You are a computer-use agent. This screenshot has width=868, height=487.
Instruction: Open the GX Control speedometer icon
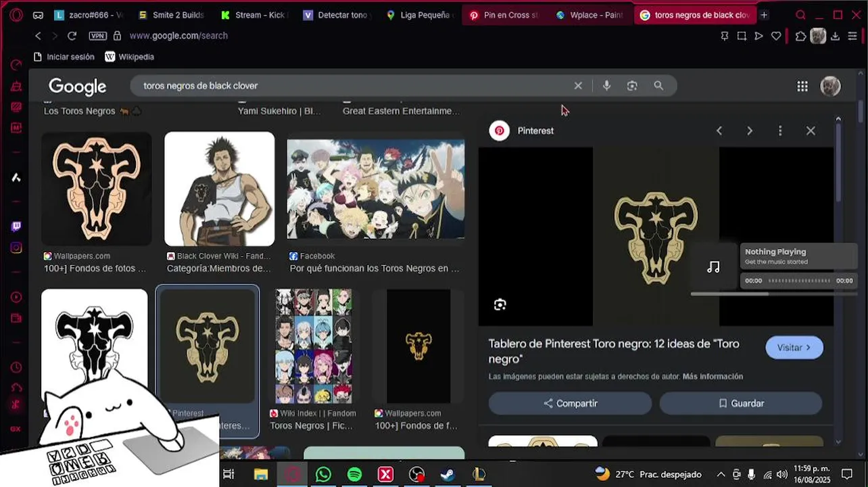(x=16, y=65)
